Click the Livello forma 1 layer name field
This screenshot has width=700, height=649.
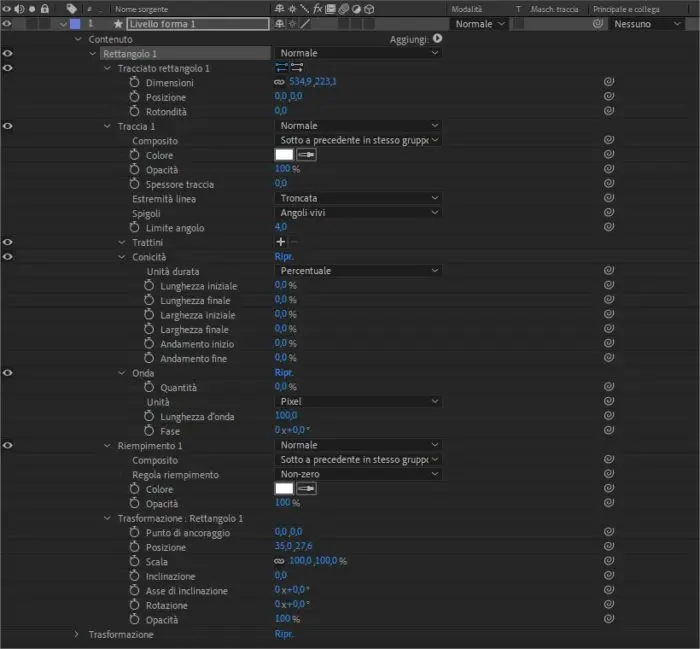198,24
